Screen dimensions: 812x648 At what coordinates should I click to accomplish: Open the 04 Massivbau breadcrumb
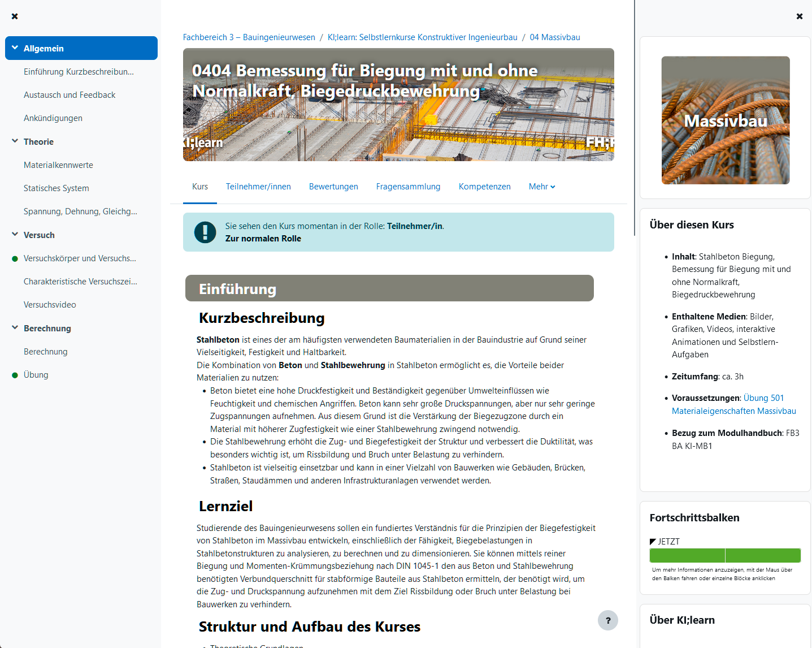(x=555, y=37)
